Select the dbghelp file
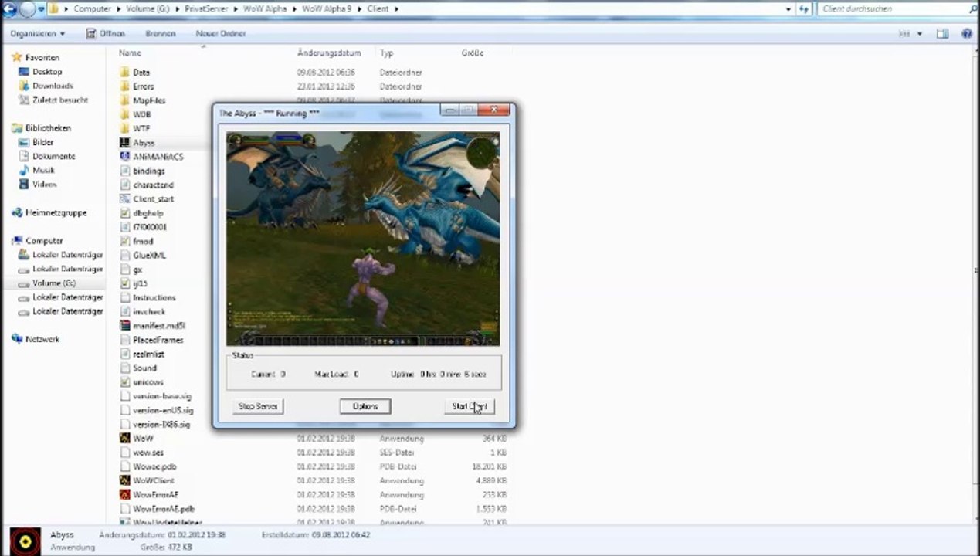 tap(148, 213)
